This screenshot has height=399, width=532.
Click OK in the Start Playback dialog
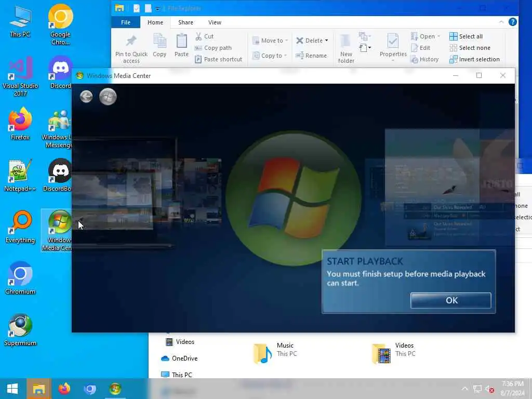(x=450, y=300)
